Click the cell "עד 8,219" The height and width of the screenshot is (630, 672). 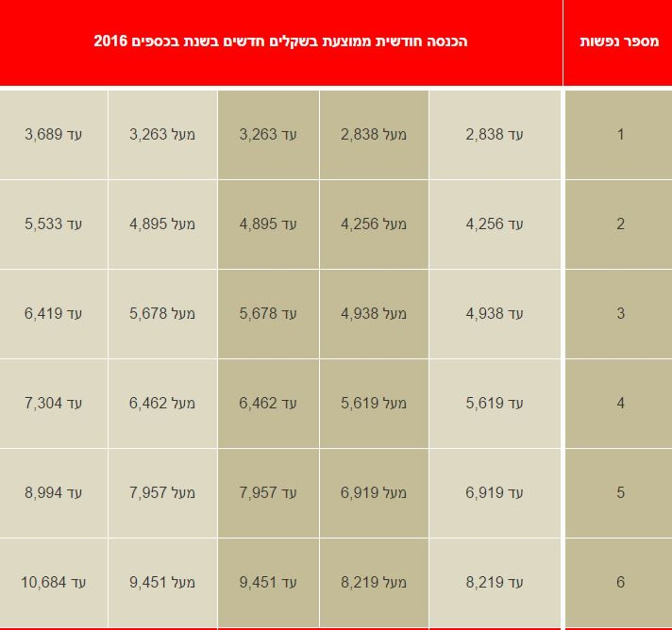[495, 583]
